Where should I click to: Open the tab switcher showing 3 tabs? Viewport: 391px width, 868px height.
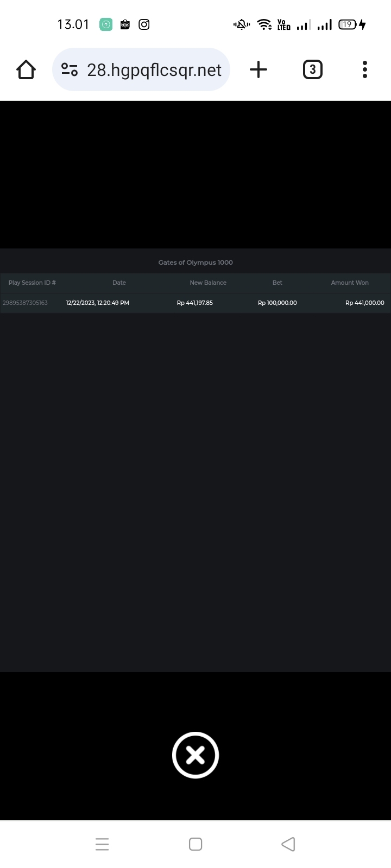click(x=312, y=69)
